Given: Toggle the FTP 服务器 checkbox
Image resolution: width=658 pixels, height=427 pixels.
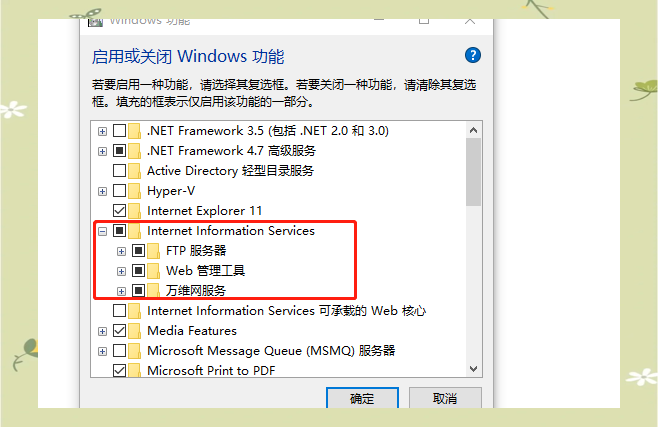Looking at the screenshot, I should point(138,251).
